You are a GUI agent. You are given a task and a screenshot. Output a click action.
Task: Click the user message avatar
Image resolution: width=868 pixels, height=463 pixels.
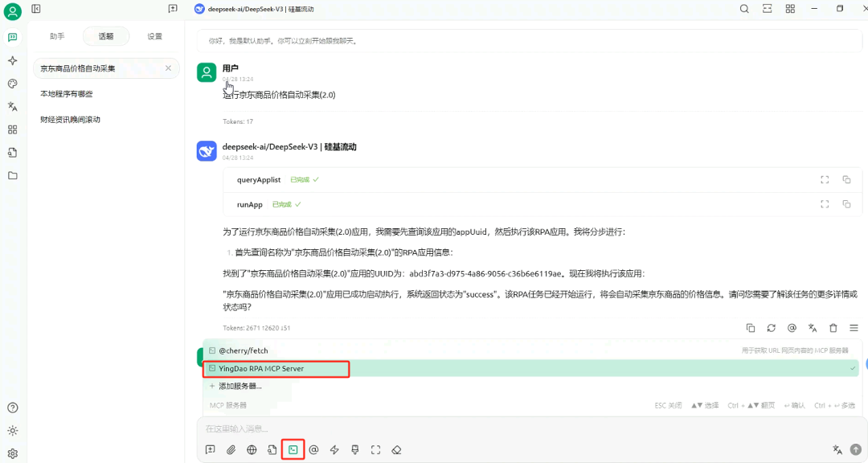pyautogui.click(x=207, y=72)
